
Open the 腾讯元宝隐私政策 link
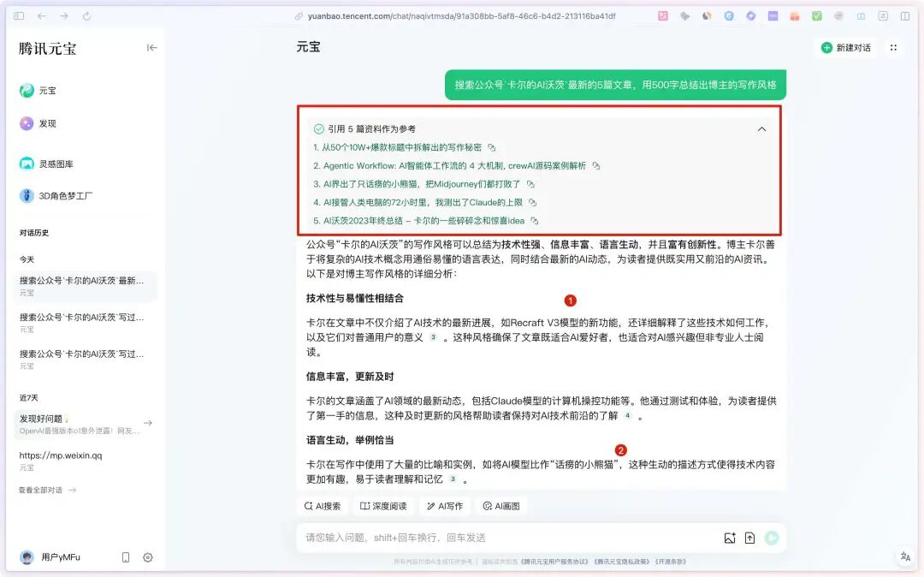(x=622, y=562)
